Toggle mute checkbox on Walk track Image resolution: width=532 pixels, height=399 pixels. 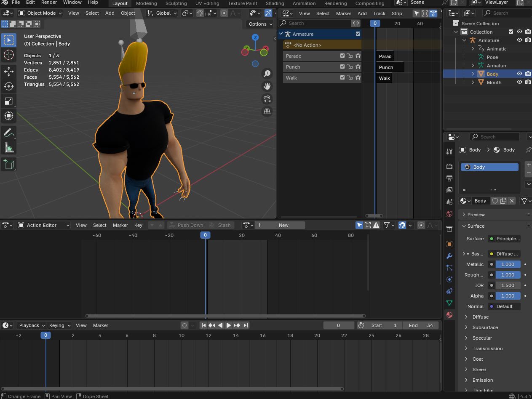click(342, 78)
